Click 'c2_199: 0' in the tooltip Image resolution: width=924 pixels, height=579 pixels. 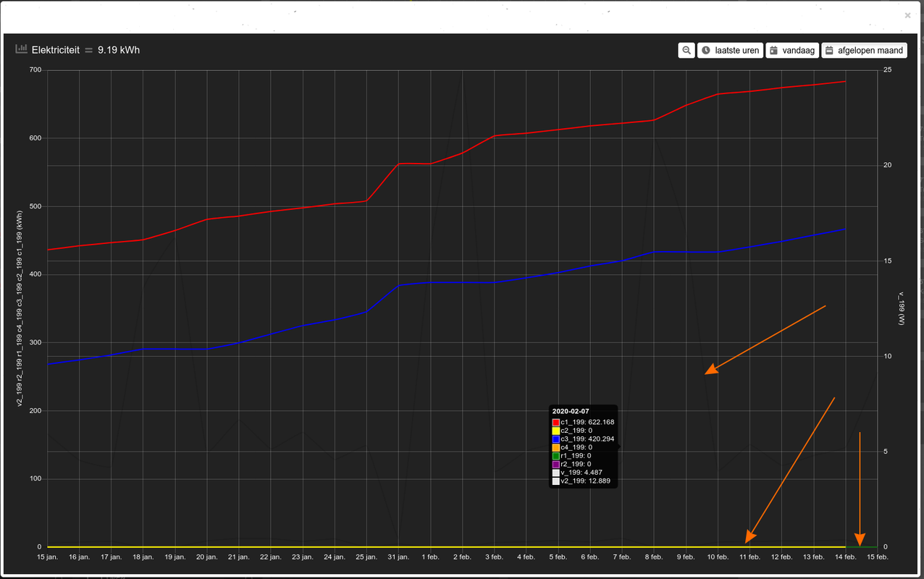click(576, 431)
